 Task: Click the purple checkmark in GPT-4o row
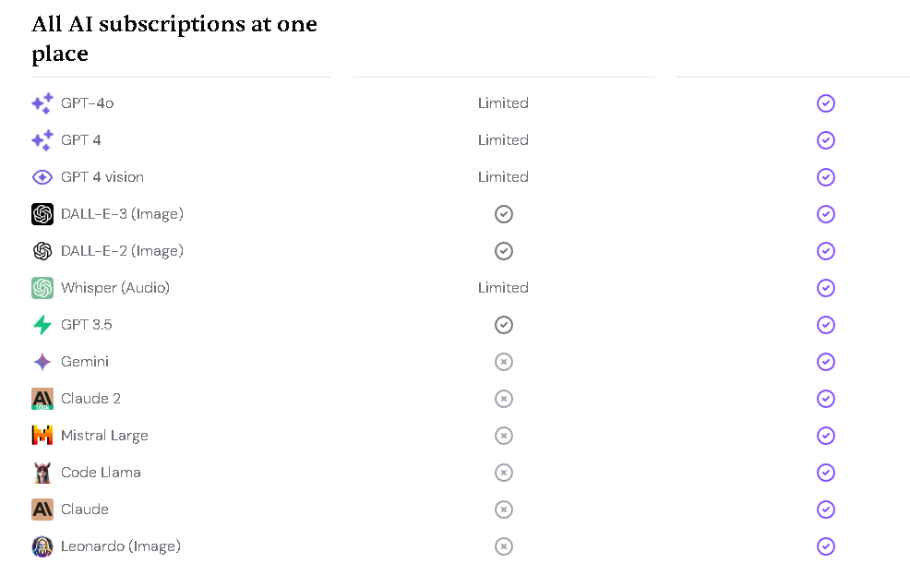(826, 103)
